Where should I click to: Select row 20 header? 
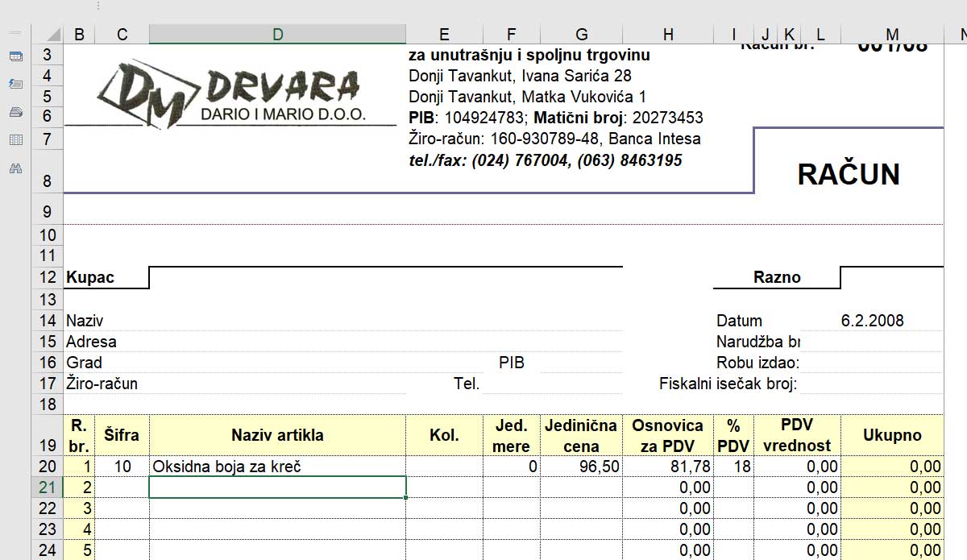tap(48, 467)
